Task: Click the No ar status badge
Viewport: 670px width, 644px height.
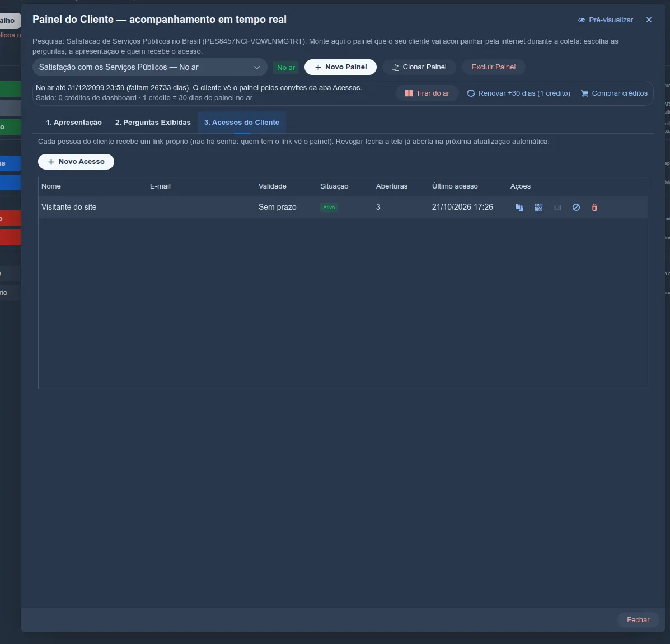Action: click(286, 68)
